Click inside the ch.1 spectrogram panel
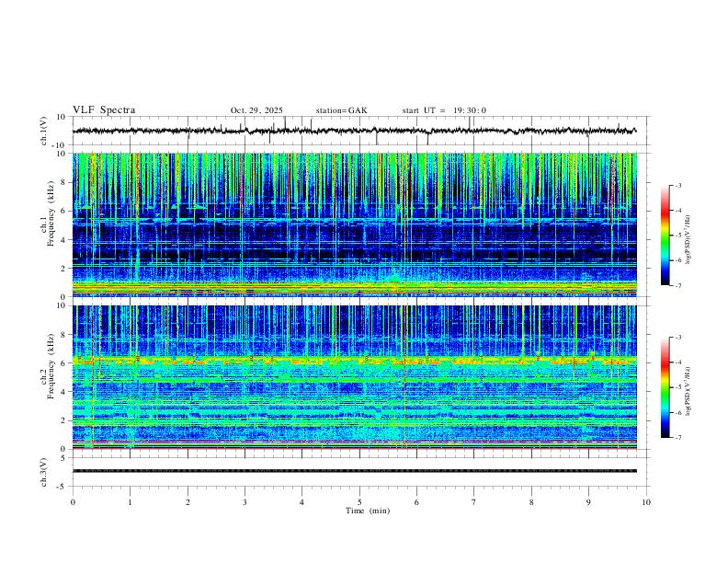 click(x=354, y=224)
